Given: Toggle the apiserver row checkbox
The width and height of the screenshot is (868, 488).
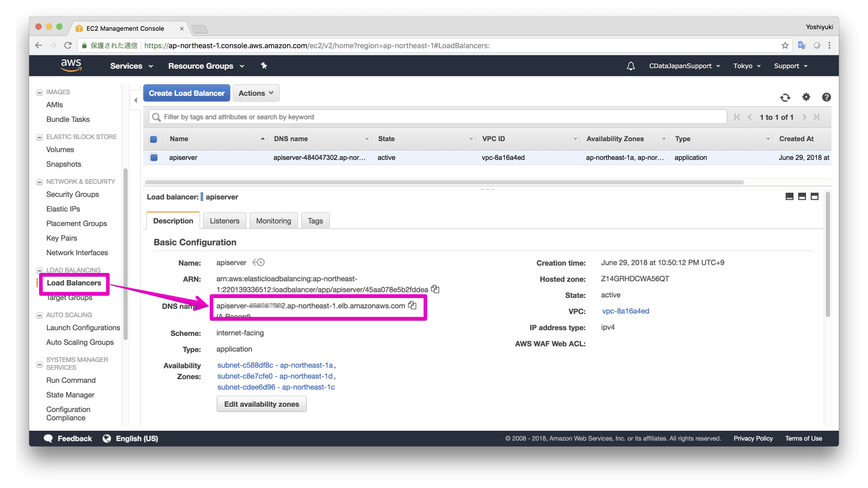Looking at the screenshot, I should (153, 157).
